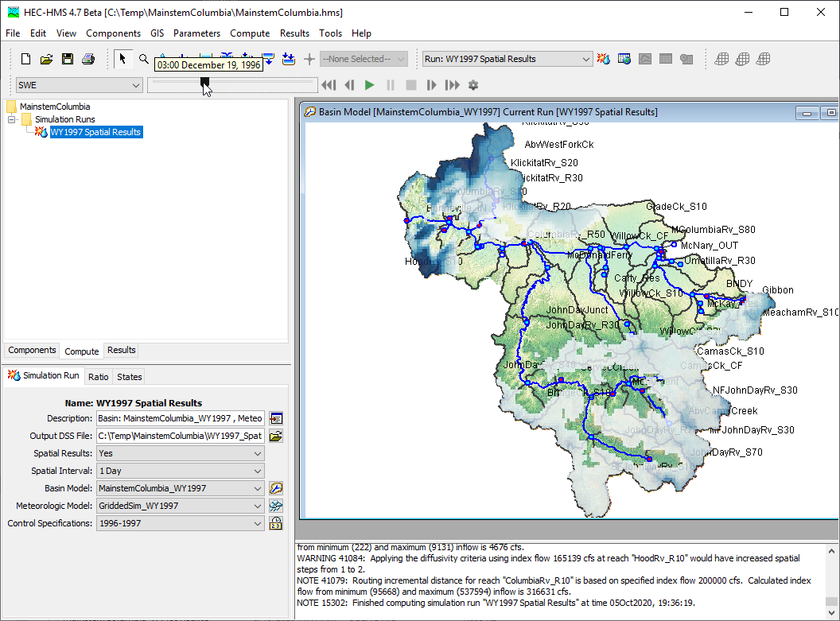Open the animation settings gear icon
Image resolution: width=840 pixels, height=621 pixels.
pos(473,85)
